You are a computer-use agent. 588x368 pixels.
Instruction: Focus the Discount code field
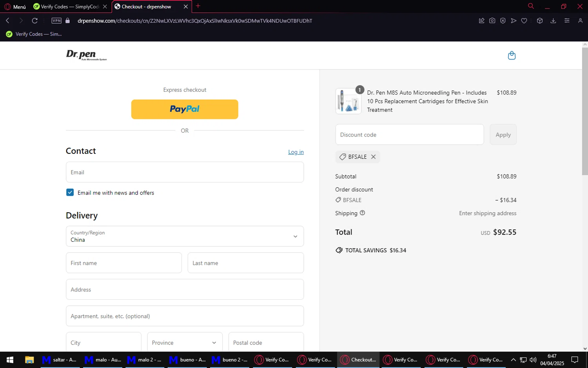[410, 135]
